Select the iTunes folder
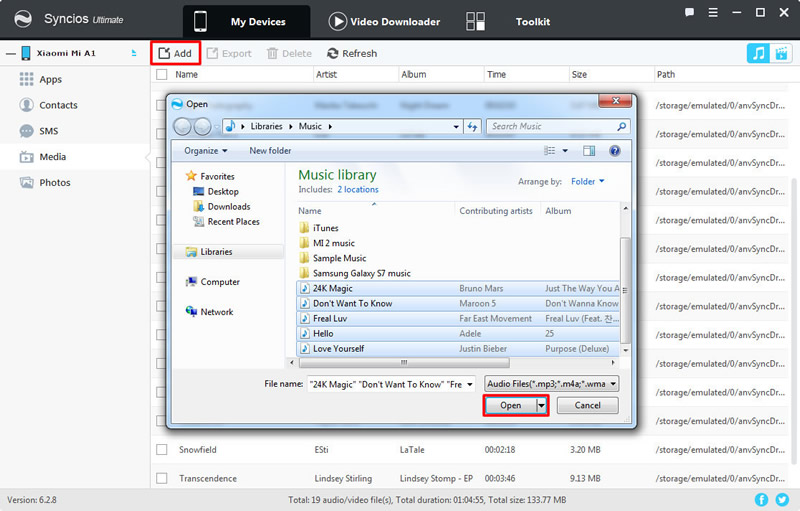The image size is (800, 511). (326, 228)
